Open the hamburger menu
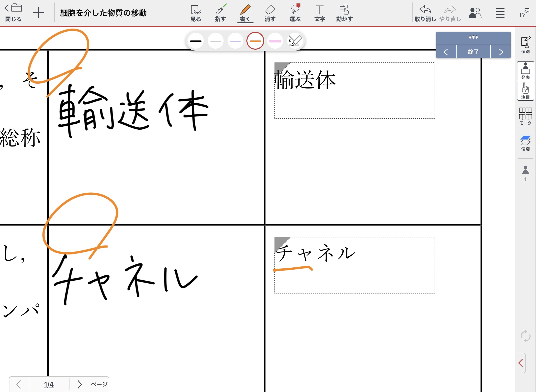 point(500,13)
